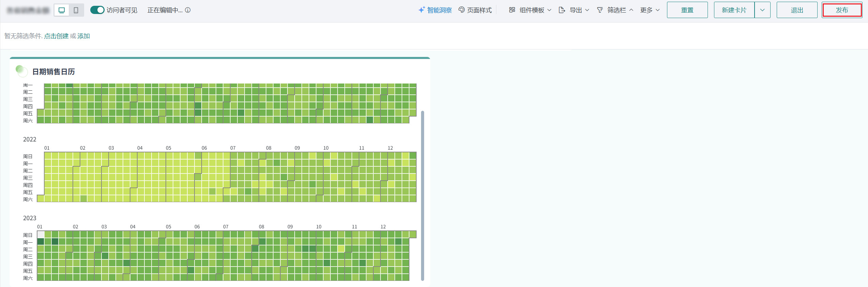Expand the 组件模板 dropdown arrow

pyautogui.click(x=549, y=10)
